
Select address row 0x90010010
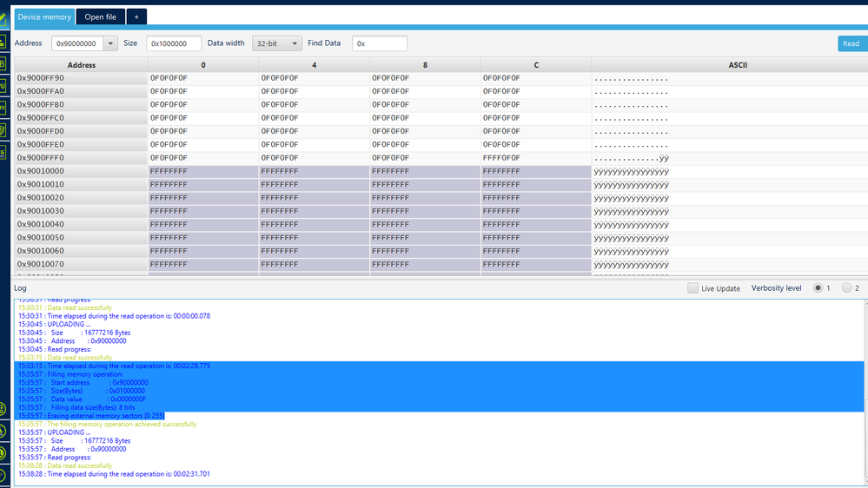pyautogui.click(x=81, y=184)
